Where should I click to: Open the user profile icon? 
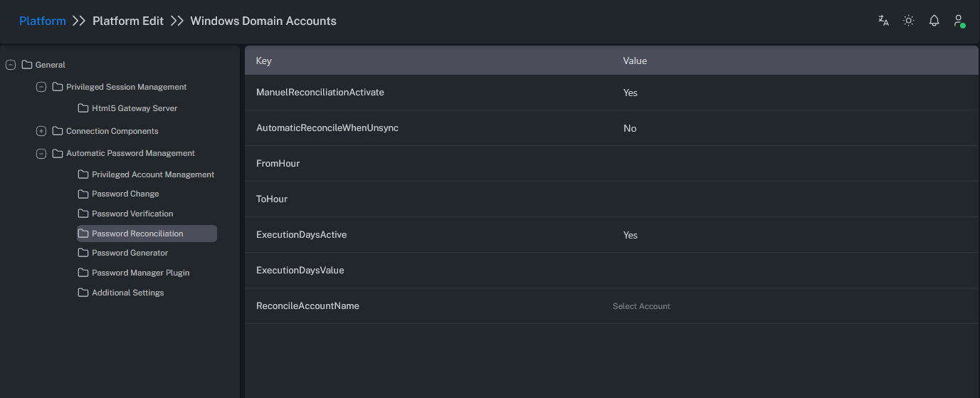coord(959,21)
